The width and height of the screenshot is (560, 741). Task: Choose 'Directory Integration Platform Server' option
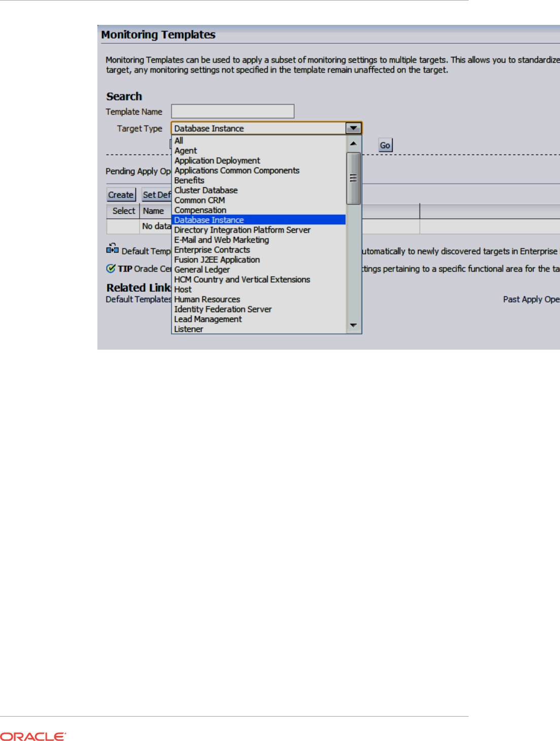tap(259, 230)
